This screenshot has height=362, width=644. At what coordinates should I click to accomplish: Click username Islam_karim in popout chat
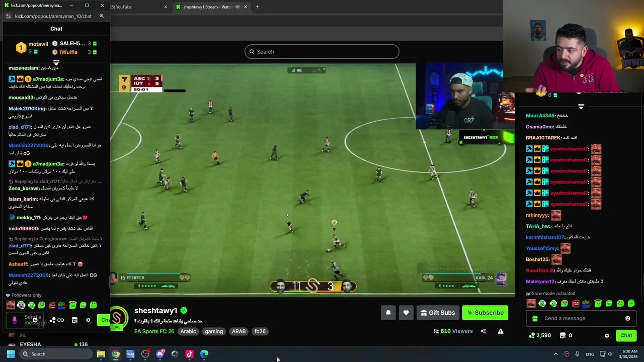point(23,199)
